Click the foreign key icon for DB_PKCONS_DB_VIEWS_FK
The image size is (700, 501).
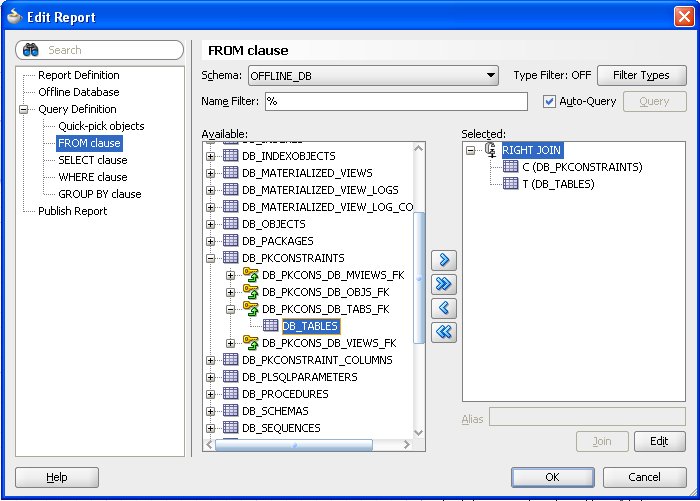click(x=250, y=342)
